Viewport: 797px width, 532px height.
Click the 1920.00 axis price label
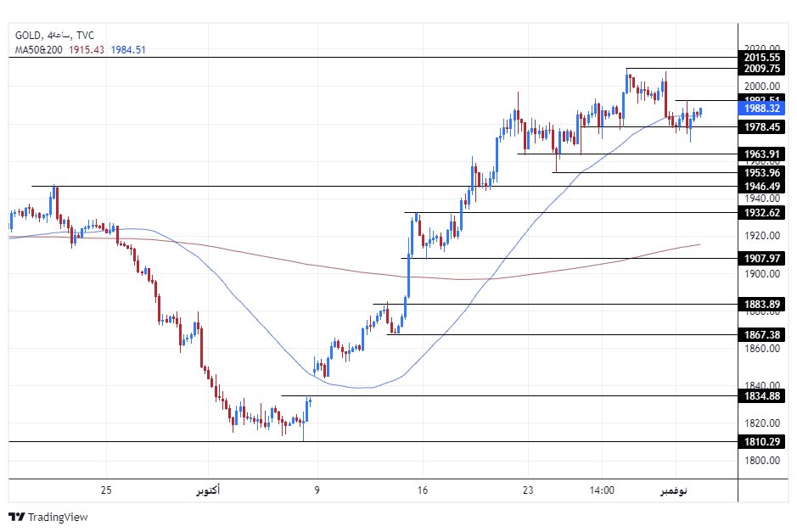(x=762, y=236)
